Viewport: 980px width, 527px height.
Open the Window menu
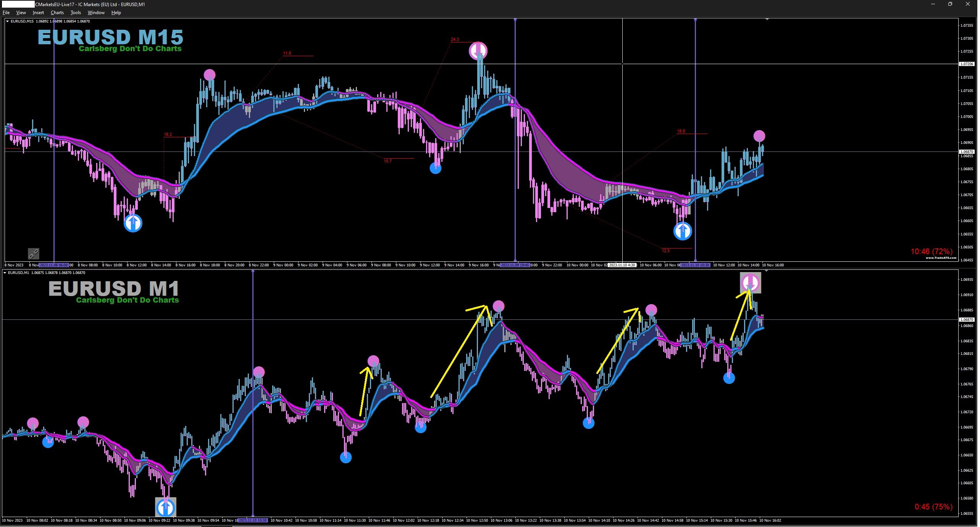96,13
